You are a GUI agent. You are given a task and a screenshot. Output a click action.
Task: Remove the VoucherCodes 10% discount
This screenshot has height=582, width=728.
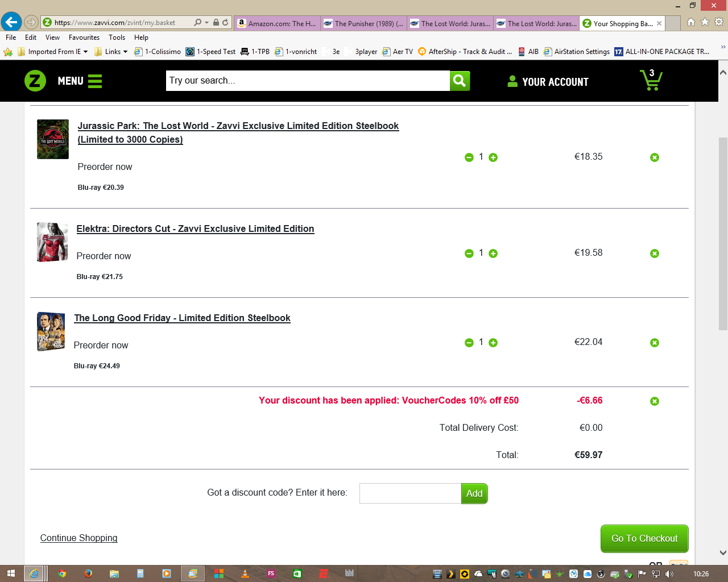[x=655, y=401]
